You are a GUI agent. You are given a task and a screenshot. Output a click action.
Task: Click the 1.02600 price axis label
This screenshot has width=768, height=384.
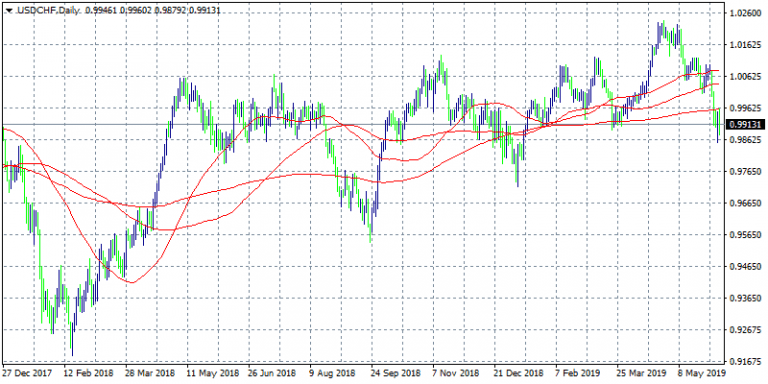click(x=745, y=13)
